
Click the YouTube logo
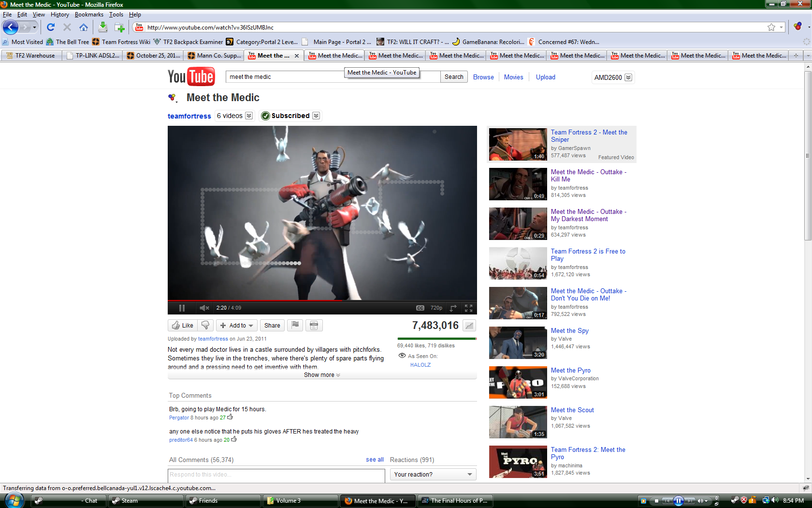[191, 76]
